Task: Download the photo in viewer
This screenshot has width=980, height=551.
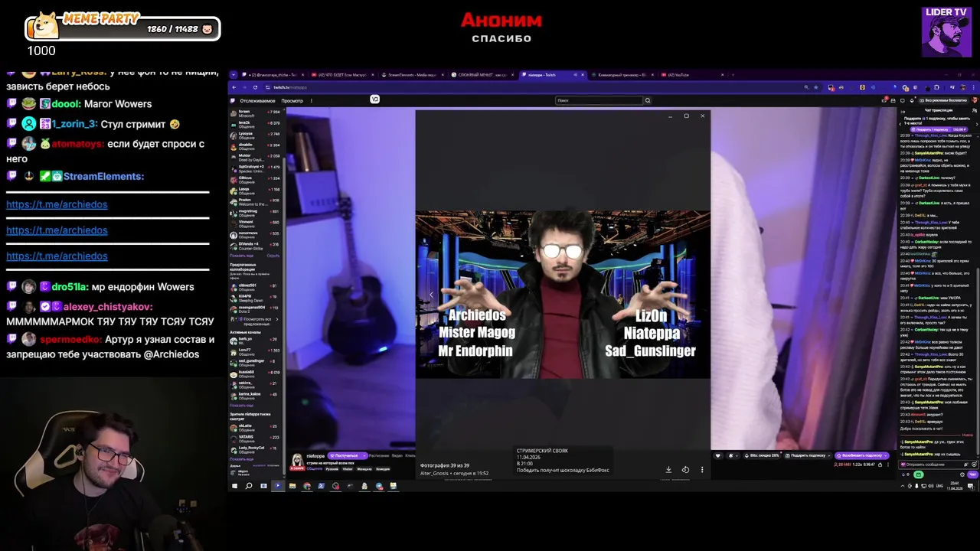Action: coord(668,470)
